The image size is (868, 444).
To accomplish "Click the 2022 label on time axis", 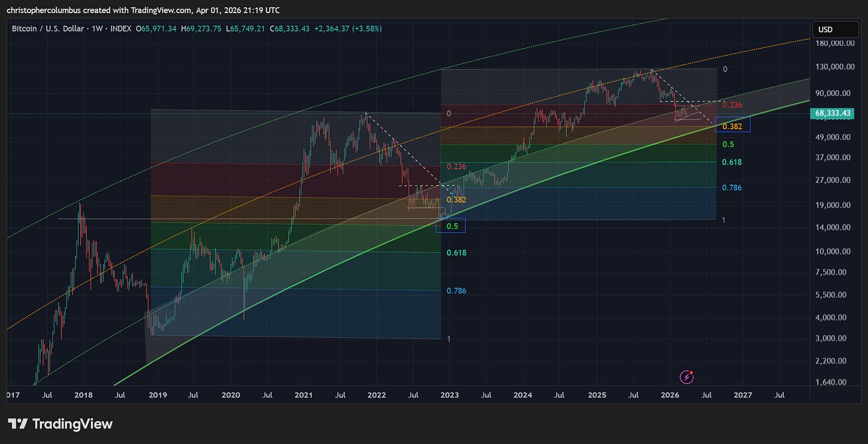I will (x=377, y=395).
